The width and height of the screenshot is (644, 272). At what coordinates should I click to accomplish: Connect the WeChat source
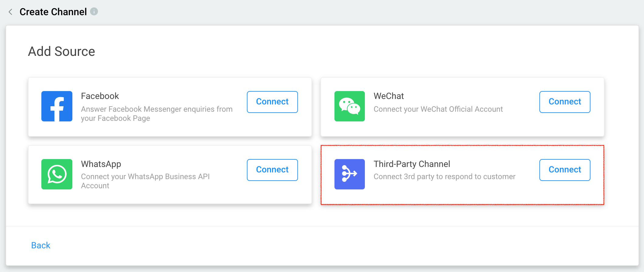565,102
